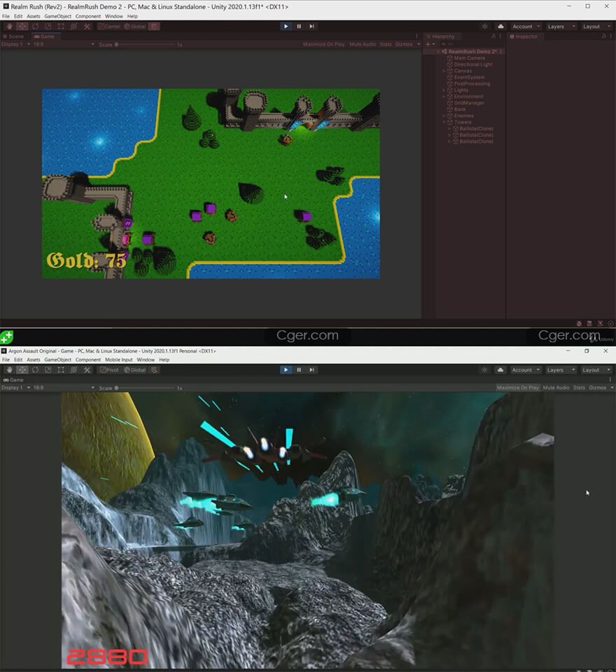Select the Transform tool in Argon Assault window
Screen dimensions: 616x672
tap(73, 370)
